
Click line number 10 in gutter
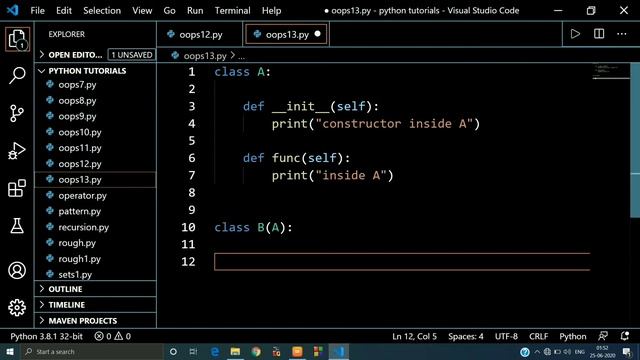188,227
